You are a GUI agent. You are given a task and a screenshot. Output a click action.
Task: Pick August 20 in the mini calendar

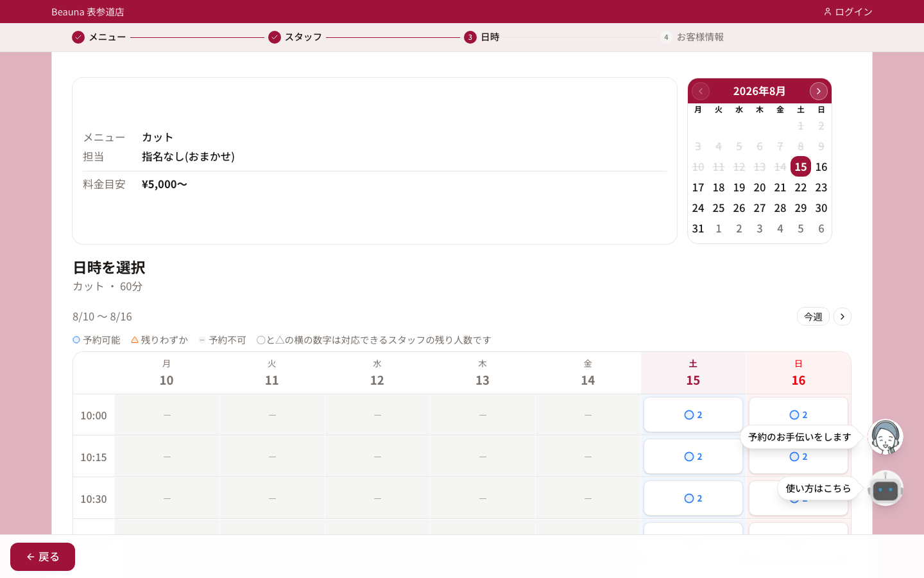[x=760, y=188]
